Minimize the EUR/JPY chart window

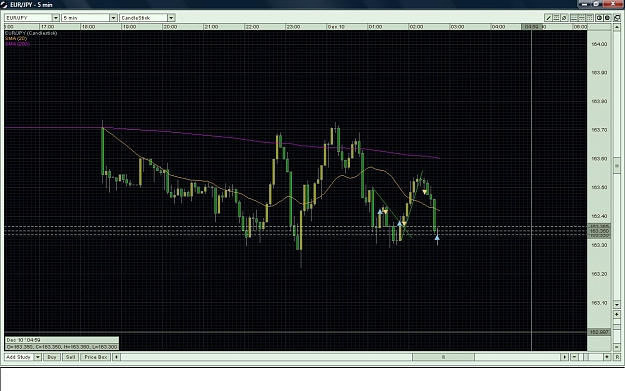point(585,4)
